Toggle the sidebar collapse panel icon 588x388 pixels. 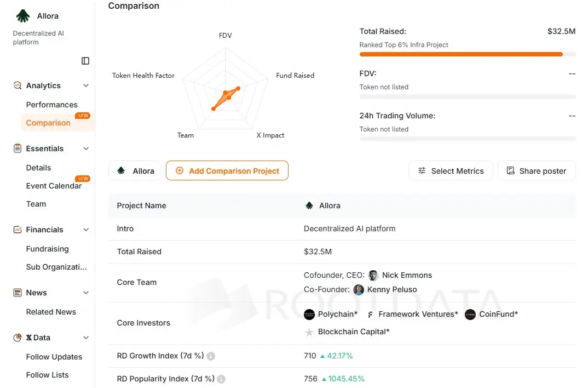(x=85, y=61)
